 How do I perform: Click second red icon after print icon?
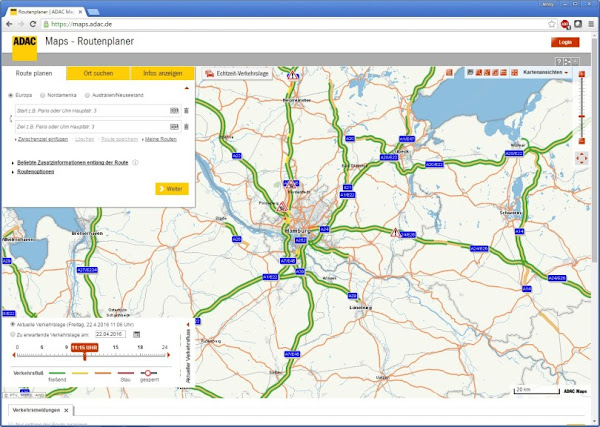coord(487,72)
